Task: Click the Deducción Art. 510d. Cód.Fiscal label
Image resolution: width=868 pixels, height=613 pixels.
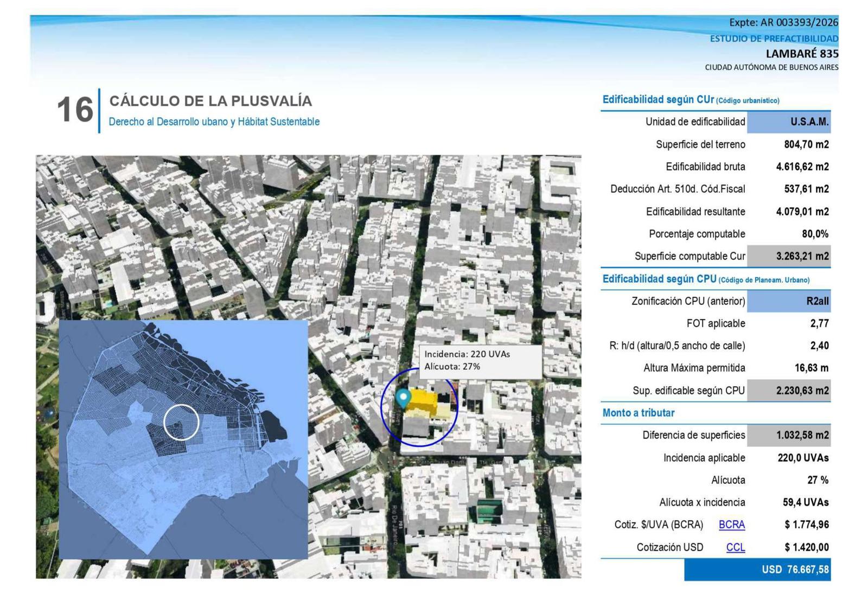Action: [x=678, y=189]
